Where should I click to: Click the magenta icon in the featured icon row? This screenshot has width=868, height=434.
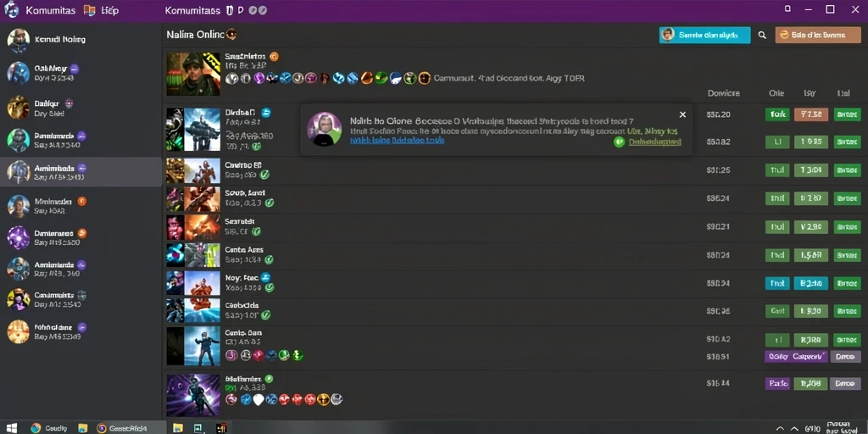311,79
